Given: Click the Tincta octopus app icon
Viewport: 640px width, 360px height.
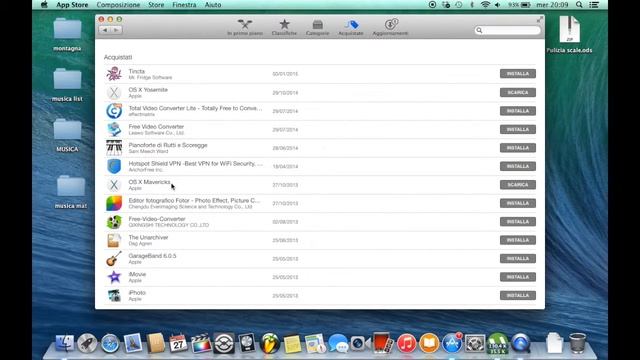Looking at the screenshot, I should [114, 74].
